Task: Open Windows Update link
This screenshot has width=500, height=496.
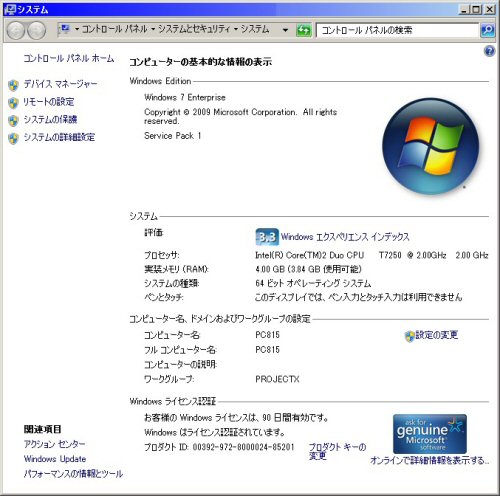Action: [55, 459]
